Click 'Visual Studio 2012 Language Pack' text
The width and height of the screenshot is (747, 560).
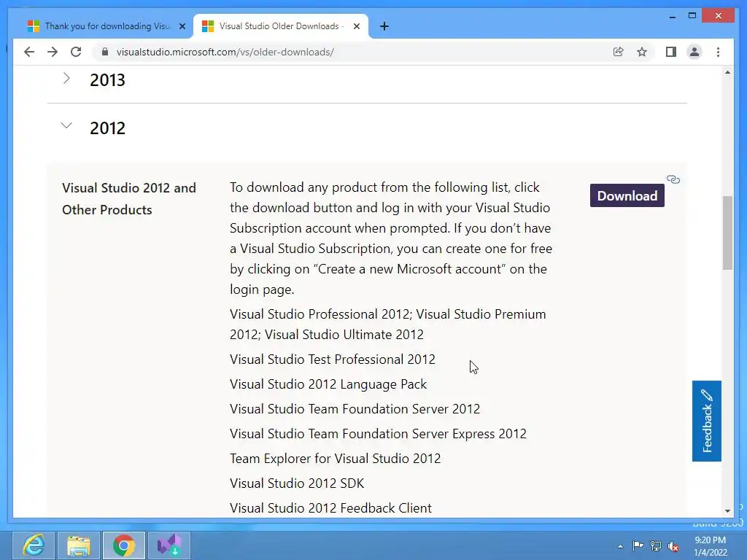[328, 384]
